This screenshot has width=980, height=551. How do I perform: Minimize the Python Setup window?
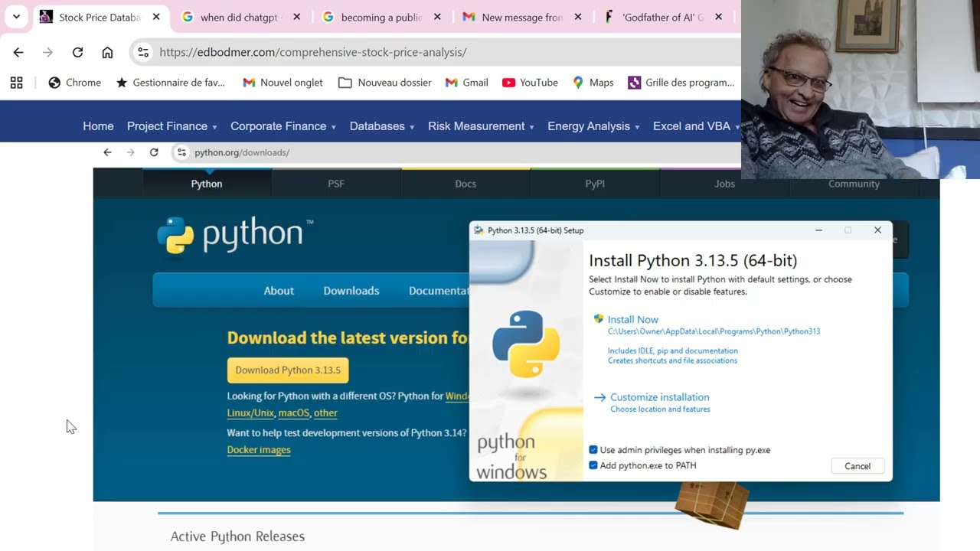(x=818, y=230)
